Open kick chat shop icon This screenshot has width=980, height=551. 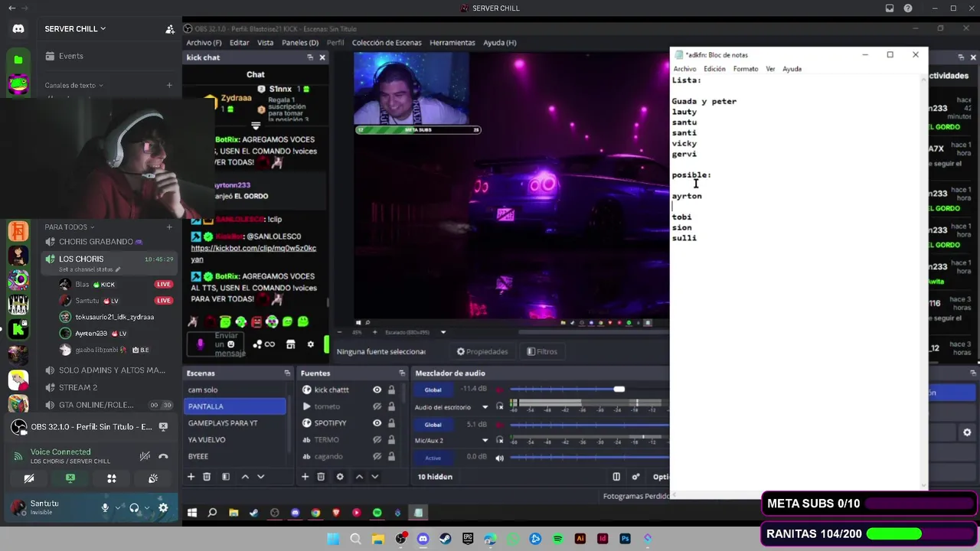(290, 344)
